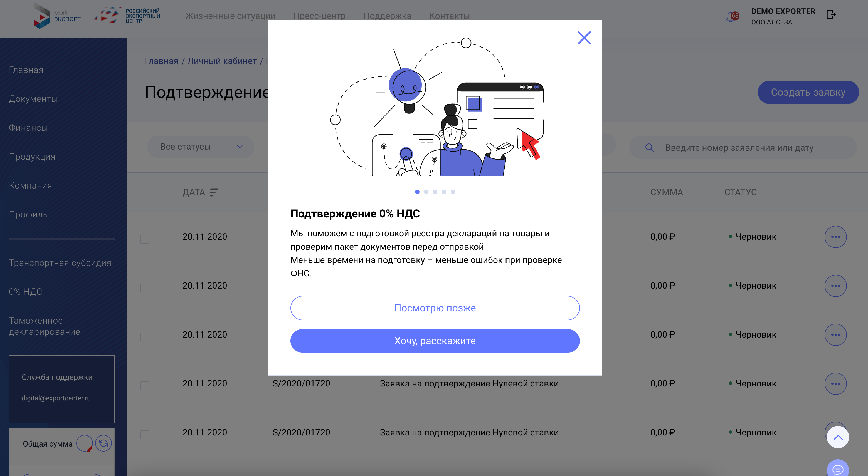
Task: Open the chat bubble icon at the bottom right
Action: 838,468
